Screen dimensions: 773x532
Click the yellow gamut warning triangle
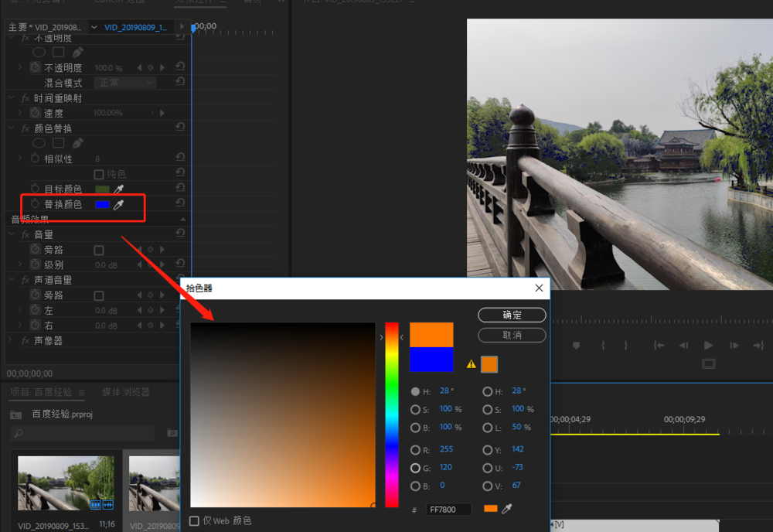471,364
